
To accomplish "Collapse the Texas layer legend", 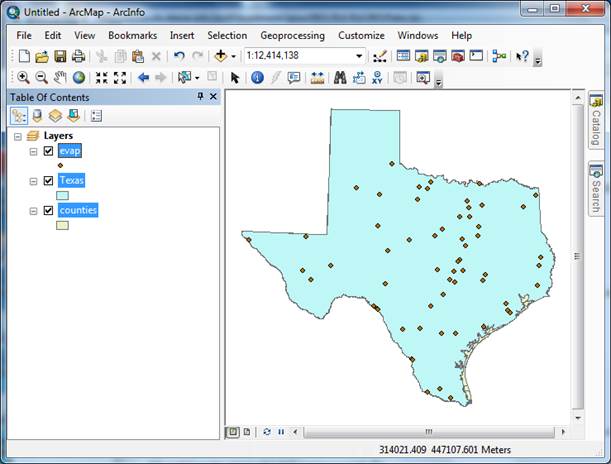I will [33, 181].
